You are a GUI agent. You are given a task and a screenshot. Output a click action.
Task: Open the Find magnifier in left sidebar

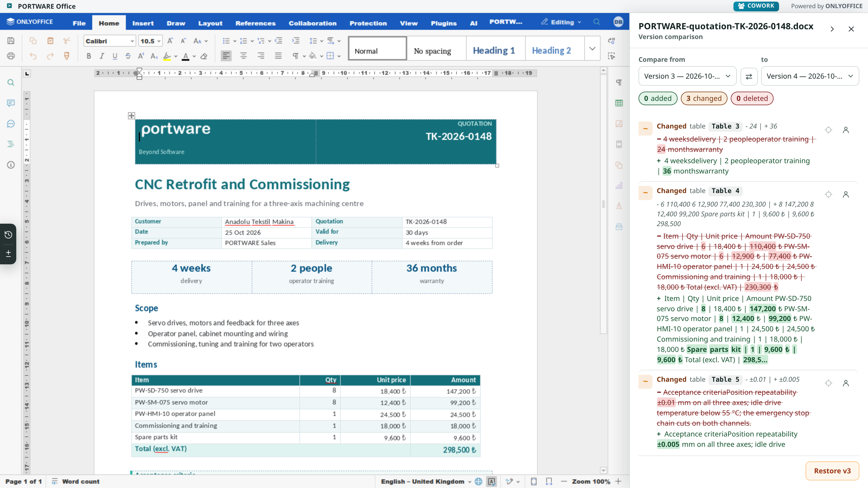click(11, 82)
